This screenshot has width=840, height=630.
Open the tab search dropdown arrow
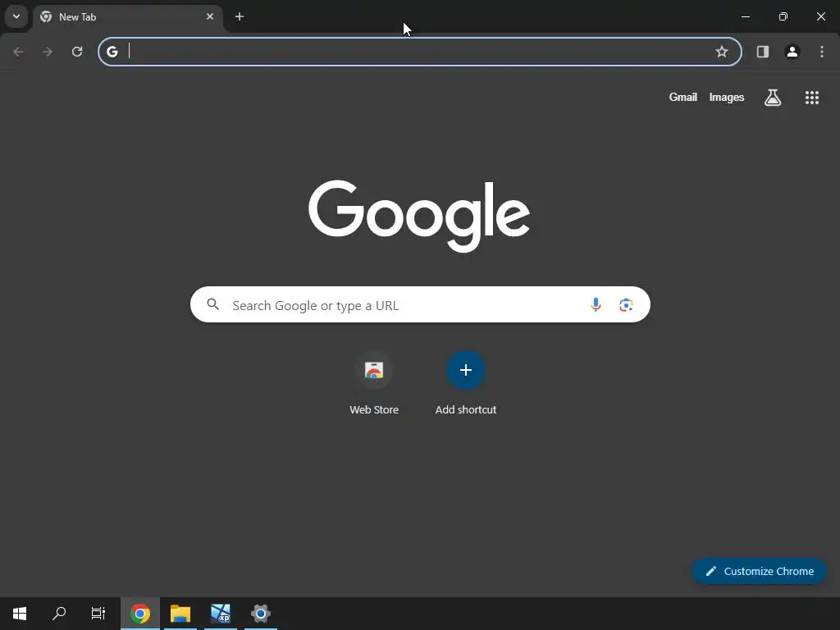coord(16,16)
